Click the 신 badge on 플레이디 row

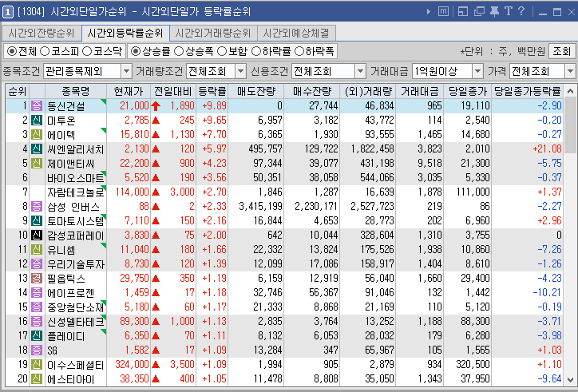(x=36, y=336)
